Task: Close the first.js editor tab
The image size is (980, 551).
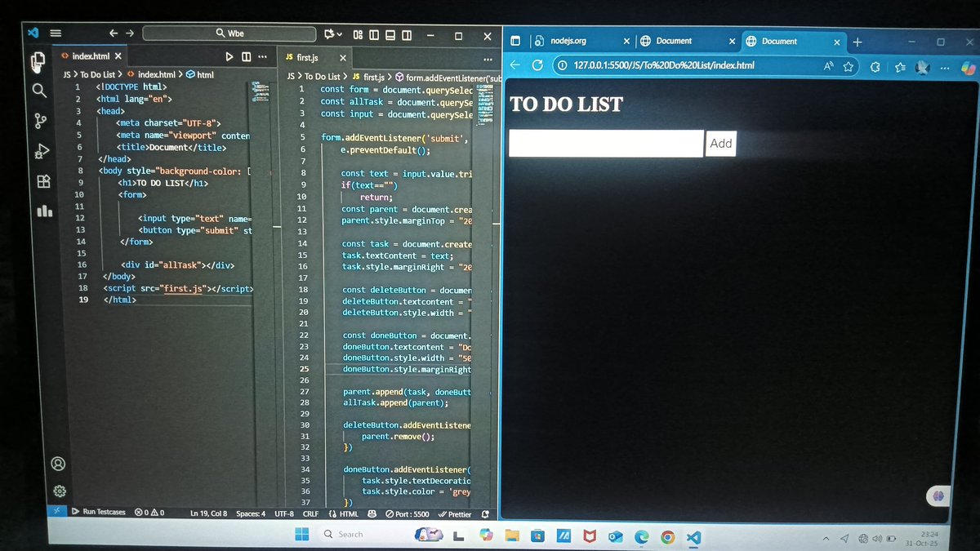Action: point(343,58)
